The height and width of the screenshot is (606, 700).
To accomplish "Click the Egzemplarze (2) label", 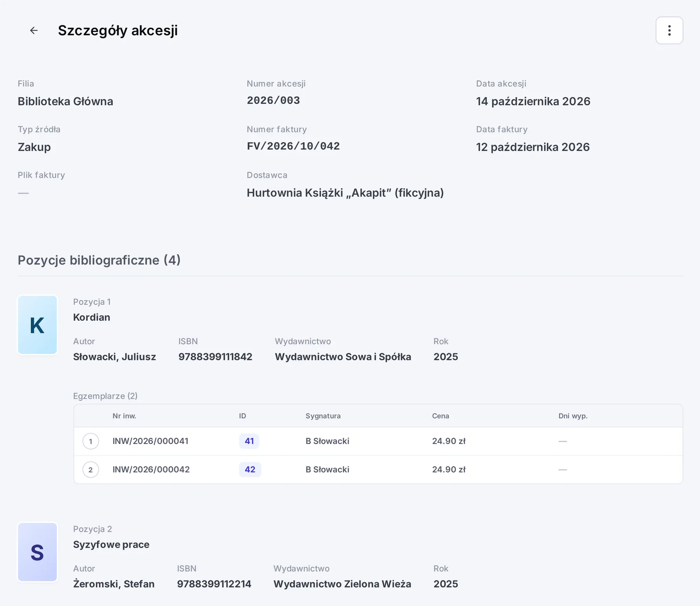I will pos(105,396).
